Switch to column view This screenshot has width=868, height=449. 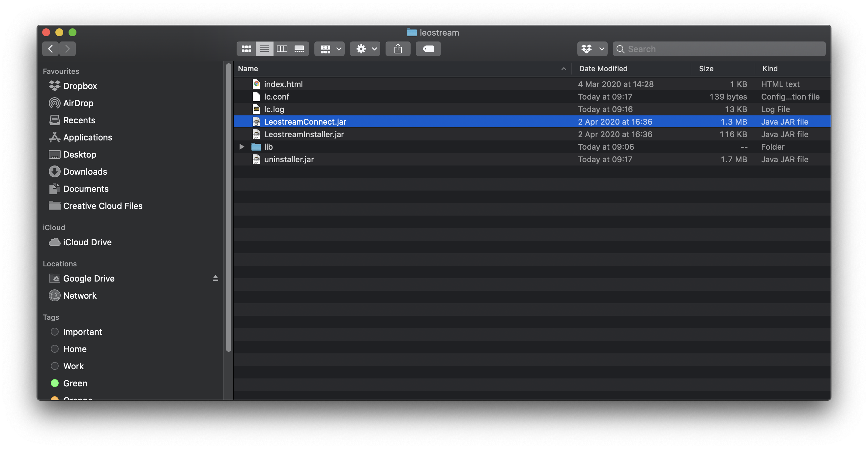point(282,49)
